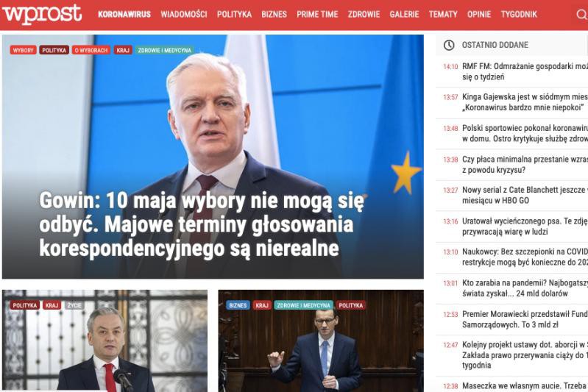The height and width of the screenshot is (392, 588).
Task: Click the ŻYCIE tag on bottom-left article
Action: [x=74, y=305]
